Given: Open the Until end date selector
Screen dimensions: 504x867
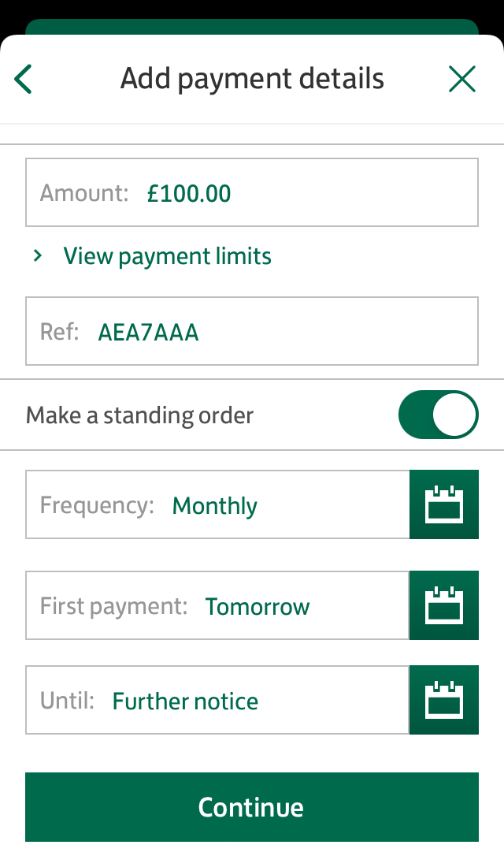Looking at the screenshot, I should [217, 700].
